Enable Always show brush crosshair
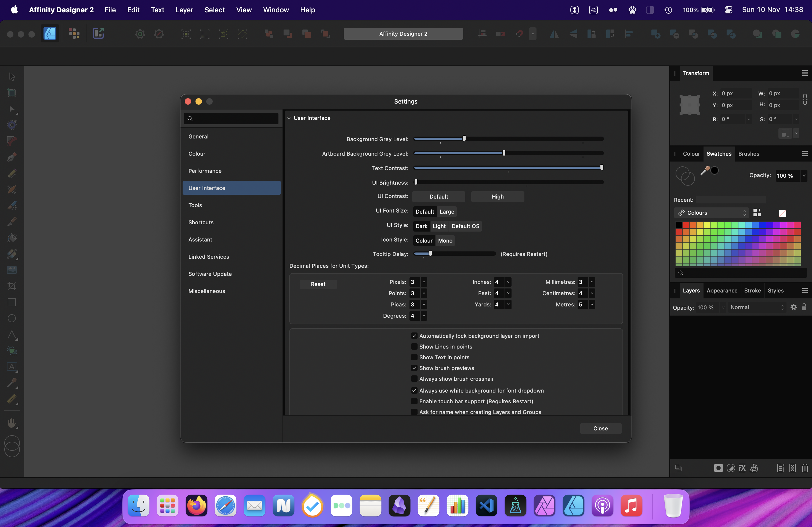This screenshot has height=527, width=812. pyautogui.click(x=414, y=379)
